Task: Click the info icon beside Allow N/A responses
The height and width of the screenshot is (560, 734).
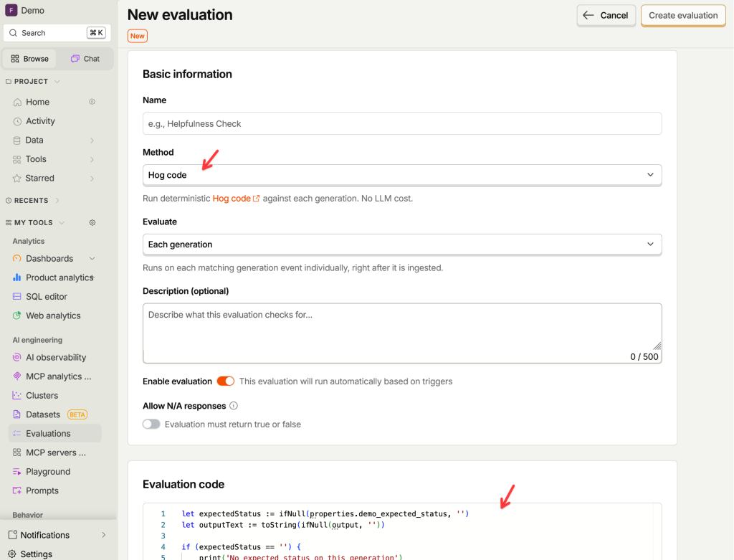Action: pyautogui.click(x=234, y=406)
